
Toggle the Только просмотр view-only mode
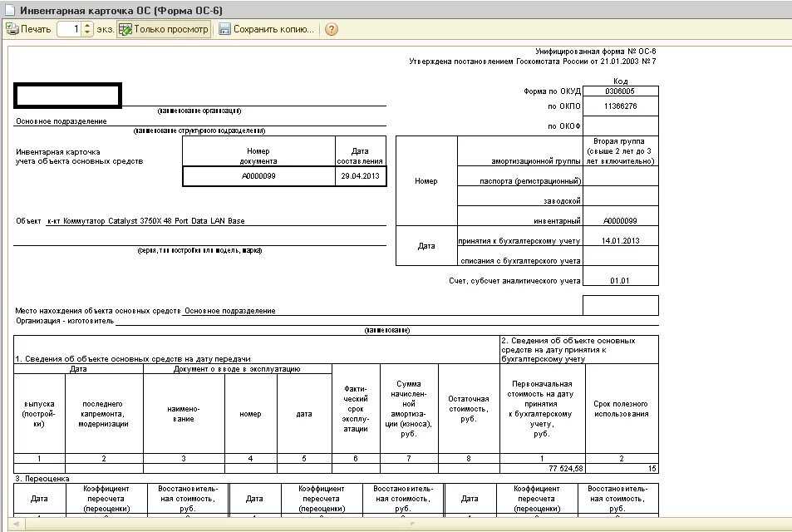[164, 29]
